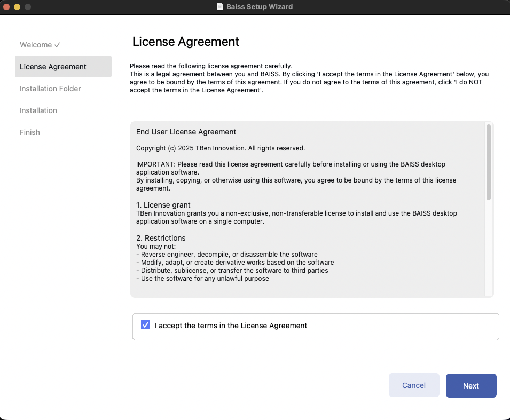This screenshot has width=510, height=420.
Task: Click the "2. Restrictions" section heading
Action: (x=161, y=238)
